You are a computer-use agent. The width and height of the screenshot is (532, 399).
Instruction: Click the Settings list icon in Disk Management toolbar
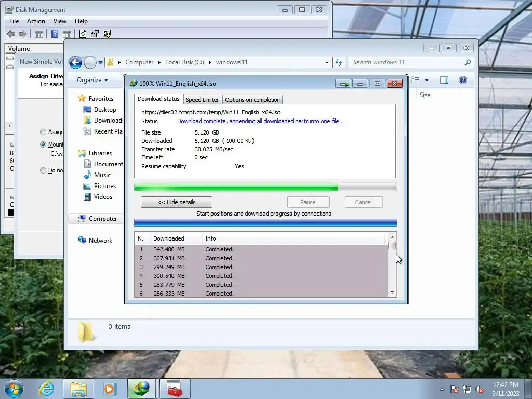tap(107, 34)
